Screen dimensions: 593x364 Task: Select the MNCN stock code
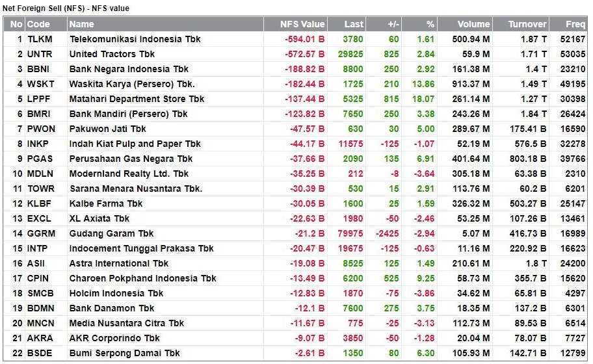40,323
